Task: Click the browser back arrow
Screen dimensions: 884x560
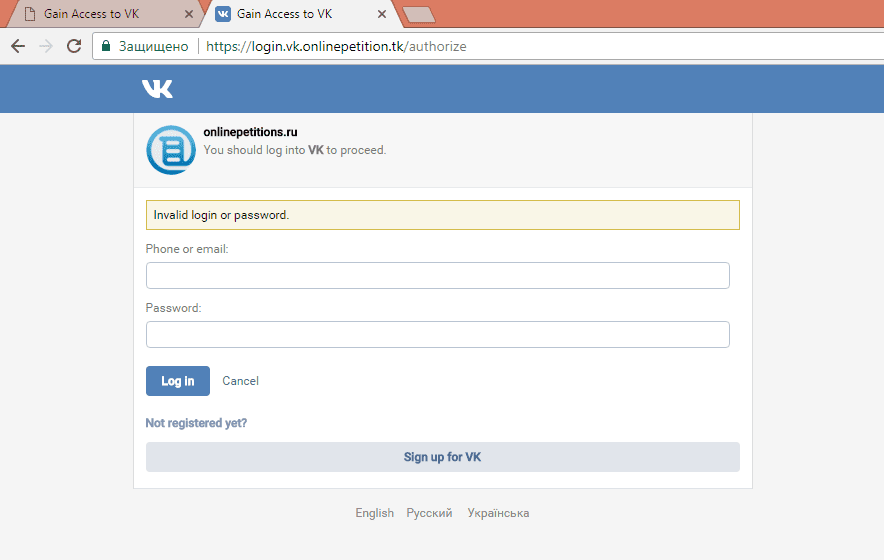Action: (x=18, y=46)
